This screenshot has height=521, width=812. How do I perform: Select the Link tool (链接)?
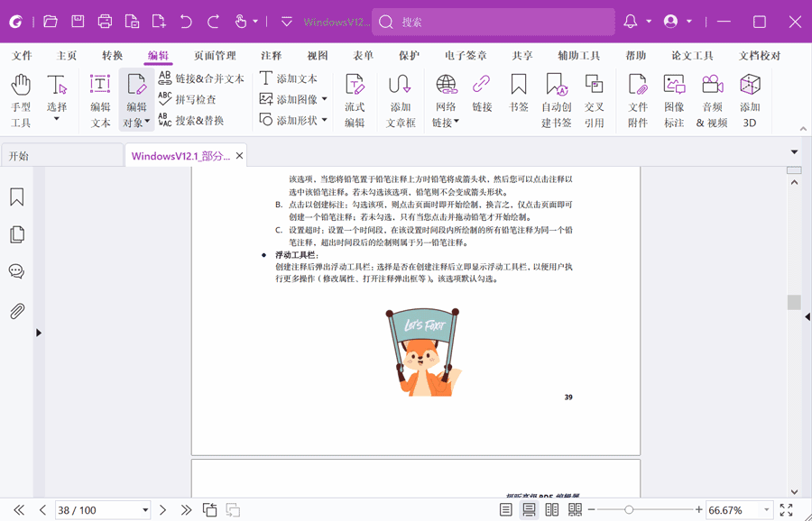(482, 93)
